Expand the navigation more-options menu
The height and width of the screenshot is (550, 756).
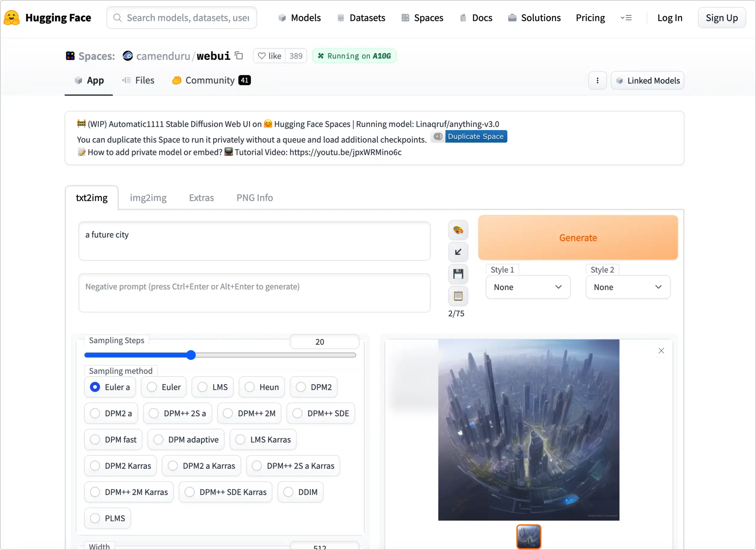tap(626, 18)
